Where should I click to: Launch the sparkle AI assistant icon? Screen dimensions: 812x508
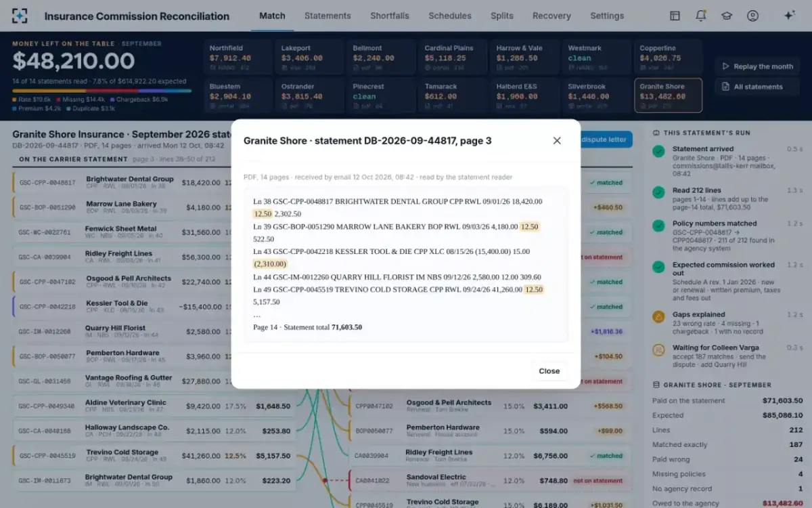789,16
